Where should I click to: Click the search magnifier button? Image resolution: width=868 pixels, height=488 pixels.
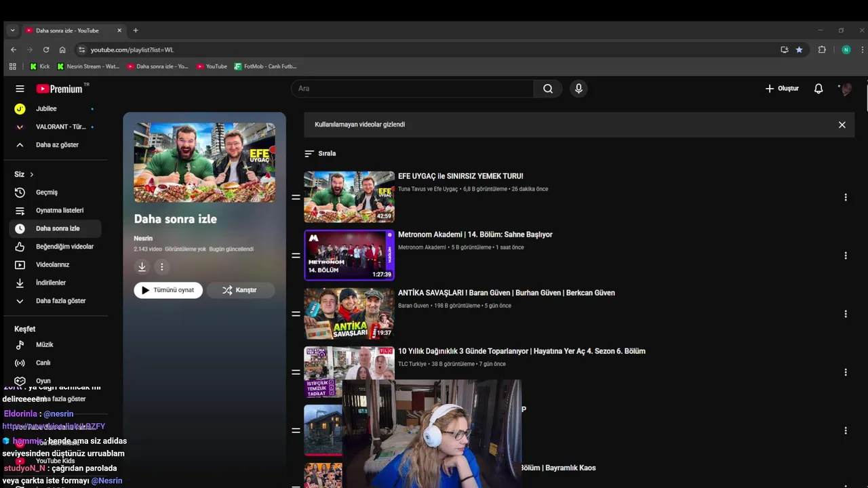click(x=548, y=89)
